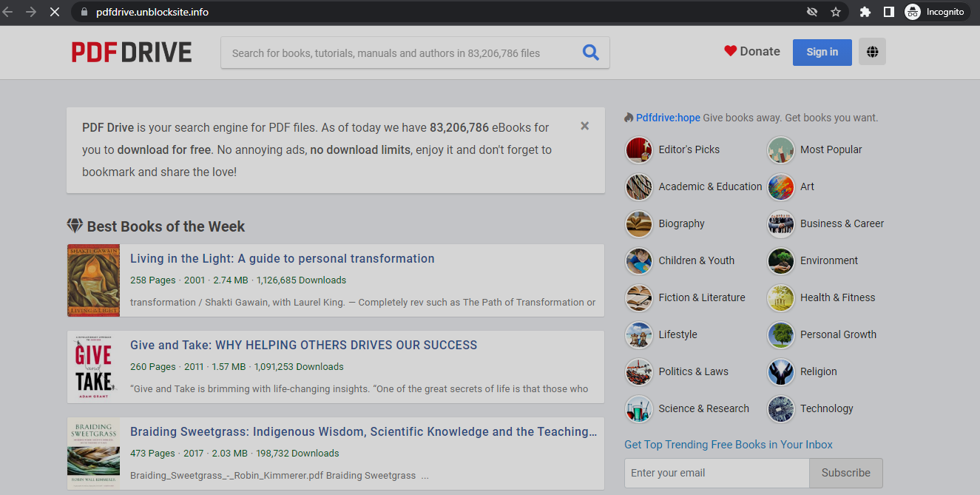
Task: Open the Fiction & Literature category
Action: [x=701, y=297]
